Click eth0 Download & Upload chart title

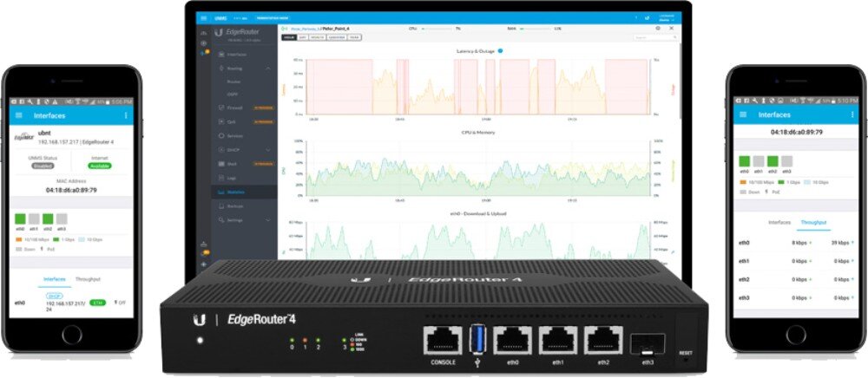pyautogui.click(x=477, y=213)
